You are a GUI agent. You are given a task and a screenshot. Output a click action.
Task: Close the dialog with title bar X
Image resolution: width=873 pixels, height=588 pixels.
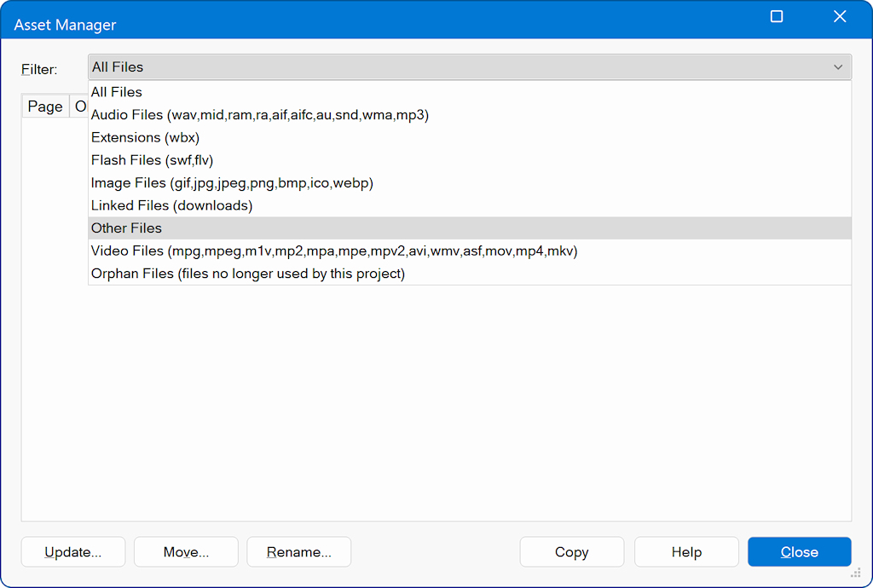840,17
